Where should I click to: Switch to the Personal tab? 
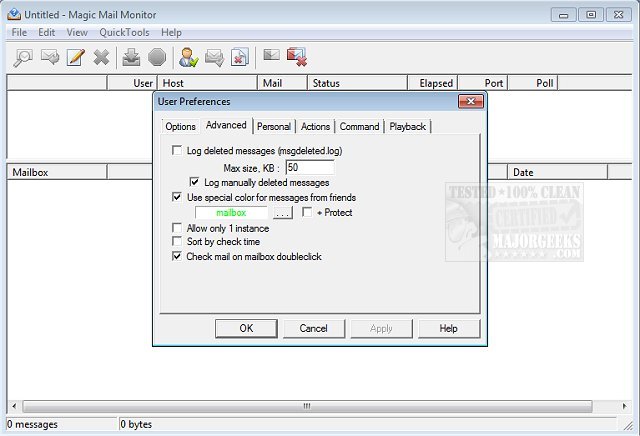pos(274,127)
